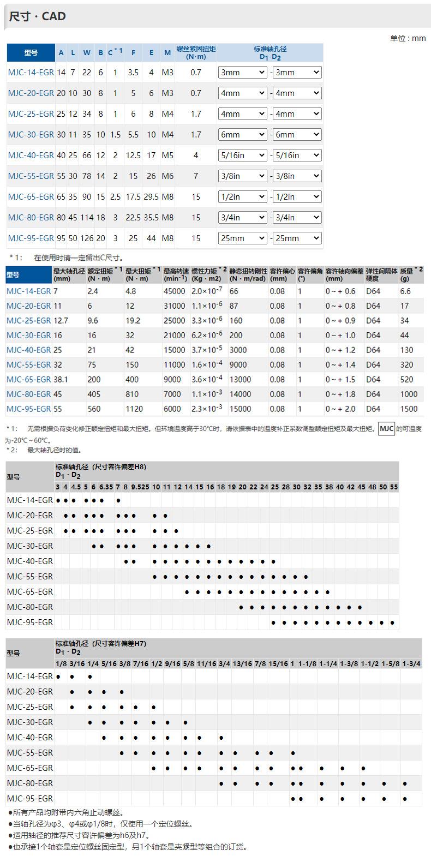
Task: Click note recommending h6 and h7 tolerance
Action: 79,835
